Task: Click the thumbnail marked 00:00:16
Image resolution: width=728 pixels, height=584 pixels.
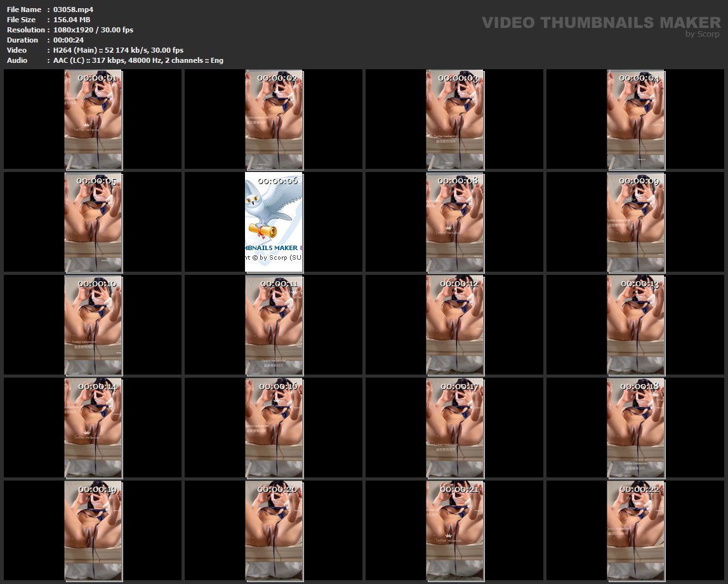Action: click(x=274, y=428)
